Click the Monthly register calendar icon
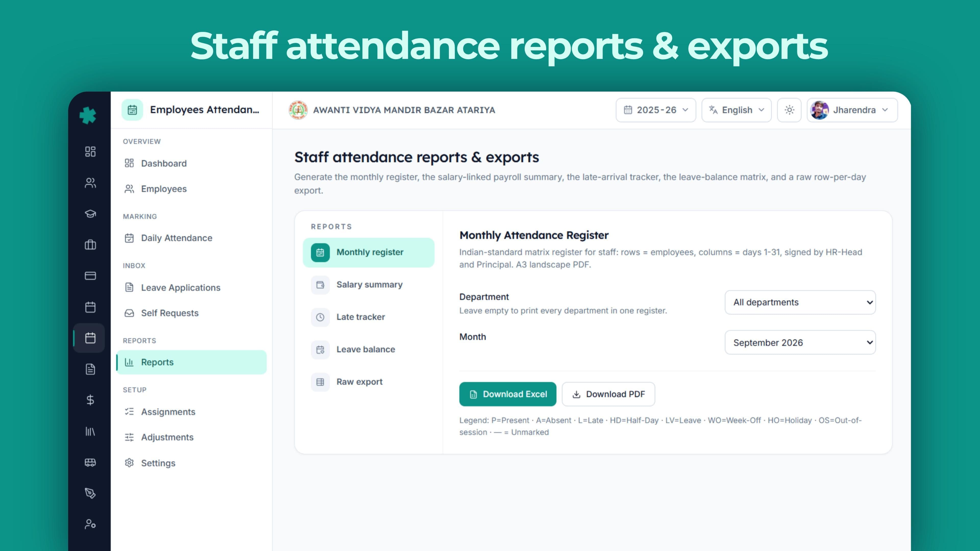The width and height of the screenshot is (980, 551). tap(320, 253)
